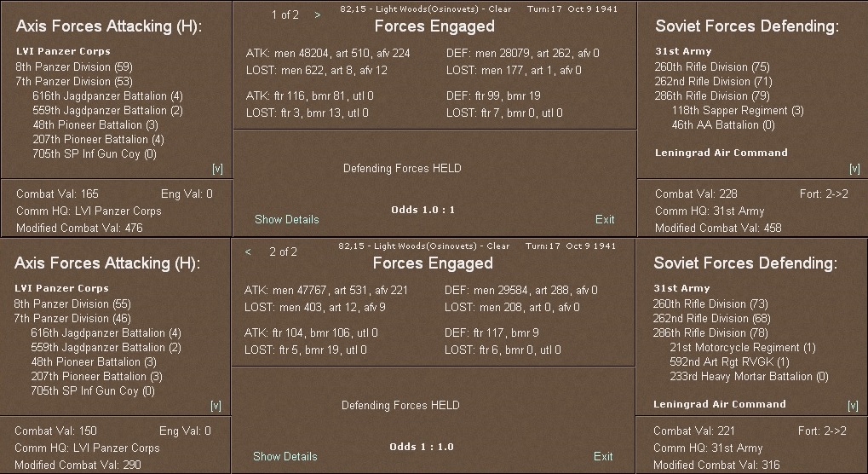Select 118th Sapper Regiment (3) entry

738,110
